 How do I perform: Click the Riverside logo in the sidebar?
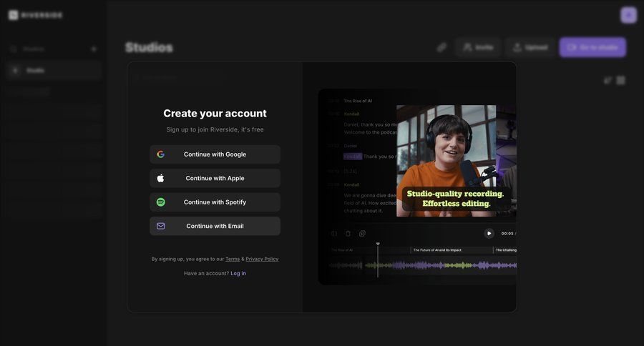click(x=36, y=15)
